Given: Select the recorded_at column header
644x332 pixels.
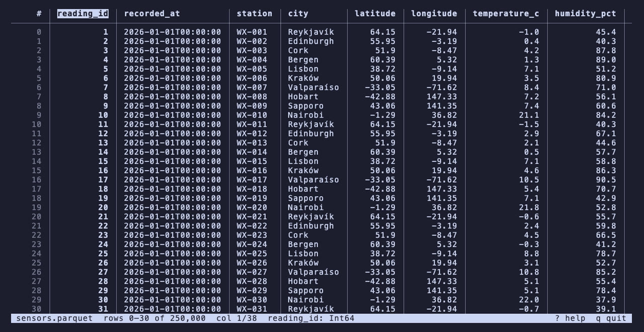Looking at the screenshot, I should tap(152, 14).
